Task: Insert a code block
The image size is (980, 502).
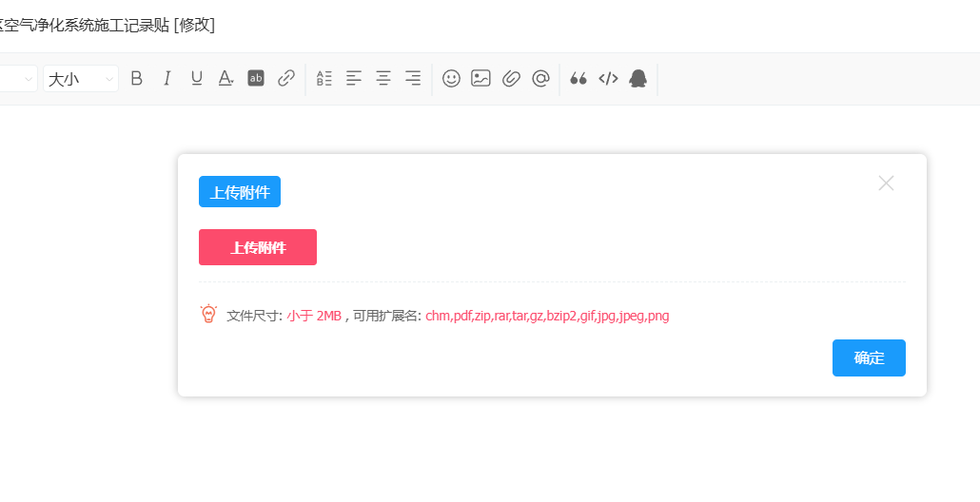Action: (608, 79)
